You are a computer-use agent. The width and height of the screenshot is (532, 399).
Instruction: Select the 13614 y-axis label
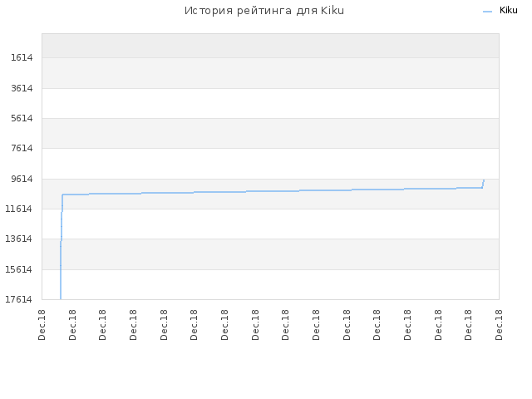pos(18,239)
